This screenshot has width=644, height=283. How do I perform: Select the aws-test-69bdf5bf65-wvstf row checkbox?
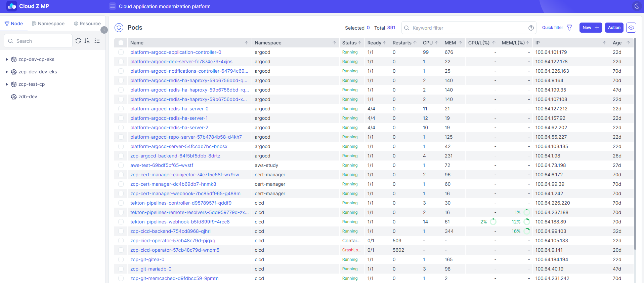pyautogui.click(x=121, y=165)
